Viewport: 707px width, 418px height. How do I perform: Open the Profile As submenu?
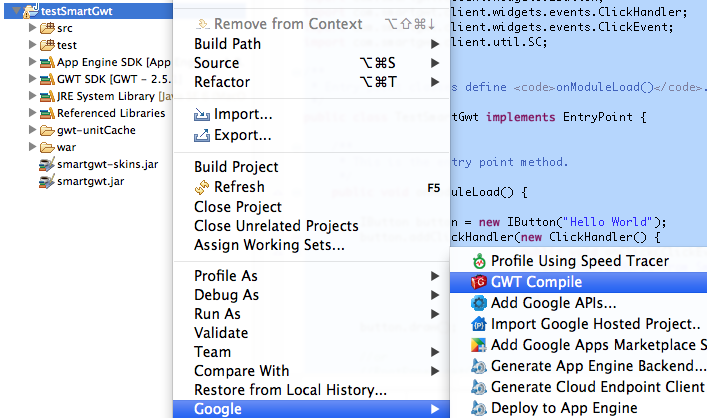pos(311,276)
